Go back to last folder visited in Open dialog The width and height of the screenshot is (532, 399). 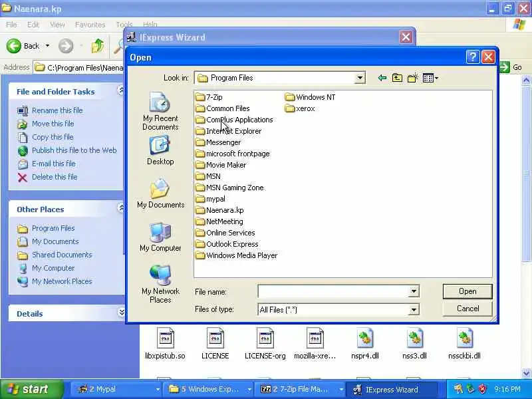[x=382, y=78]
